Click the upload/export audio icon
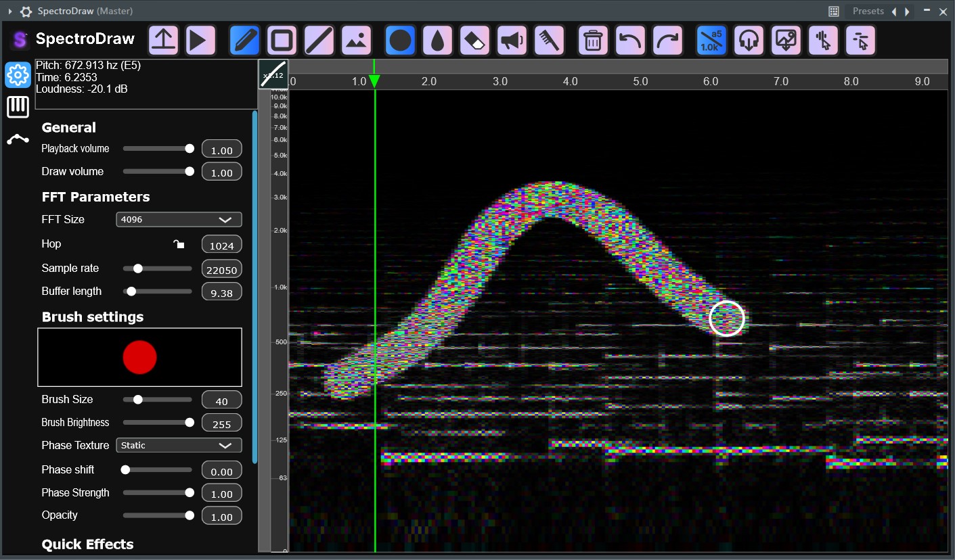This screenshot has height=560, width=955. coord(163,41)
